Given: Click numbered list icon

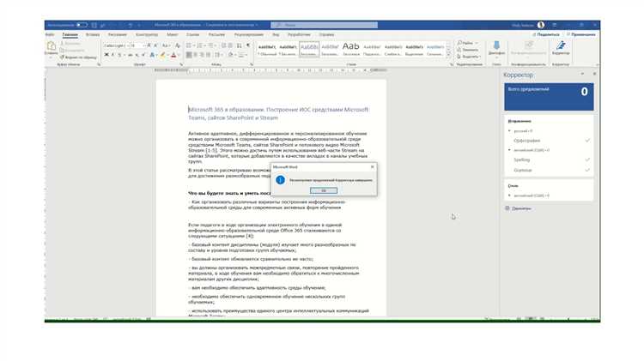Looking at the screenshot, I should [x=199, y=45].
